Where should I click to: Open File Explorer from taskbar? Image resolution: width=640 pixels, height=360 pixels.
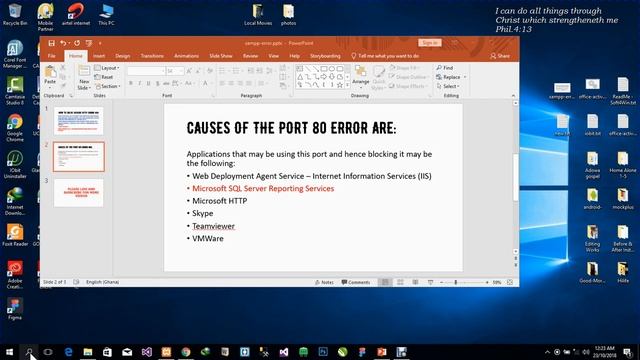click(88, 352)
